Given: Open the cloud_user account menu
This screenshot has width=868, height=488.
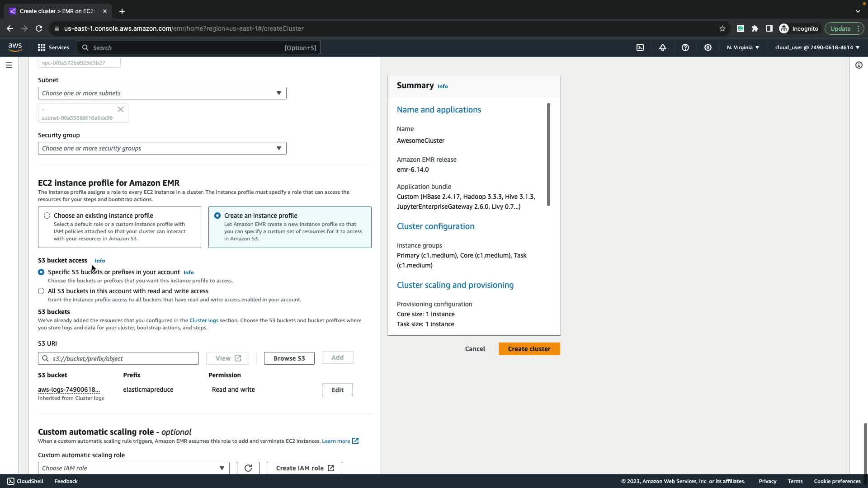Looking at the screenshot, I should click(817, 47).
